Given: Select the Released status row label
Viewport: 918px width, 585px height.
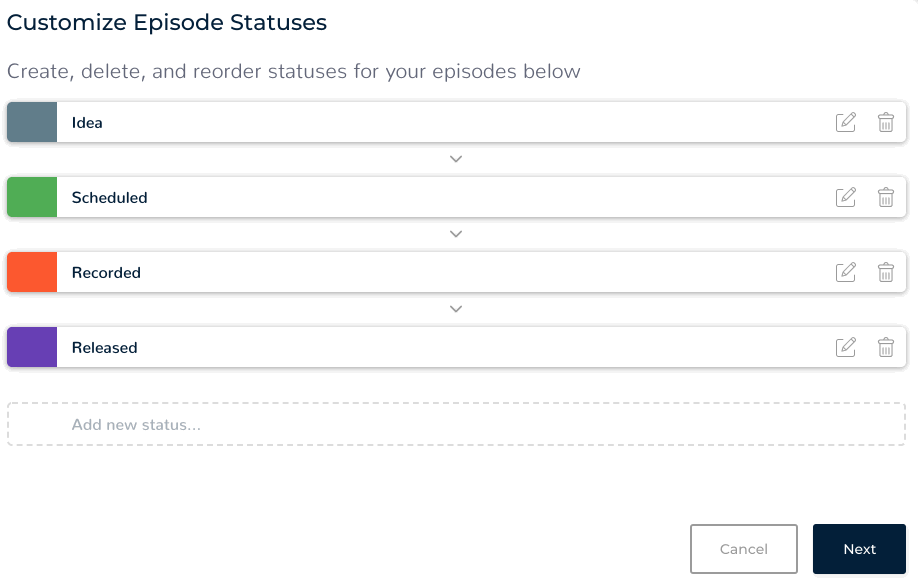Looking at the screenshot, I should [x=105, y=348].
